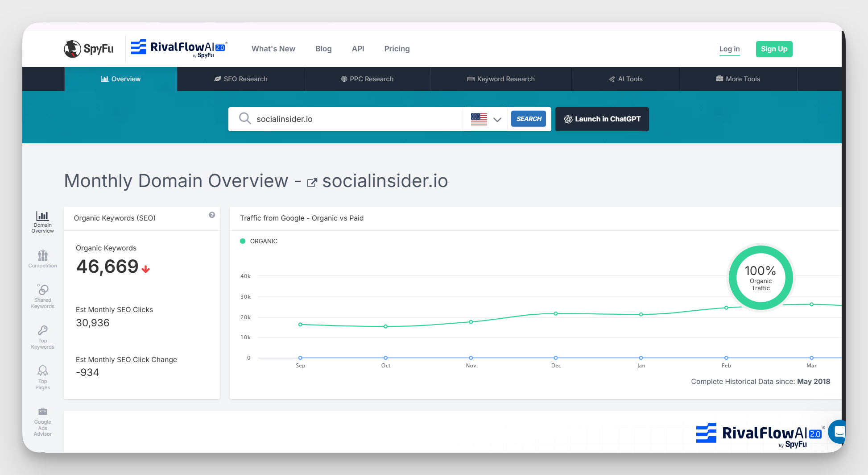Screen dimensions: 868x475
Task: Switch to the PPC Research tab
Action: pyautogui.click(x=367, y=79)
